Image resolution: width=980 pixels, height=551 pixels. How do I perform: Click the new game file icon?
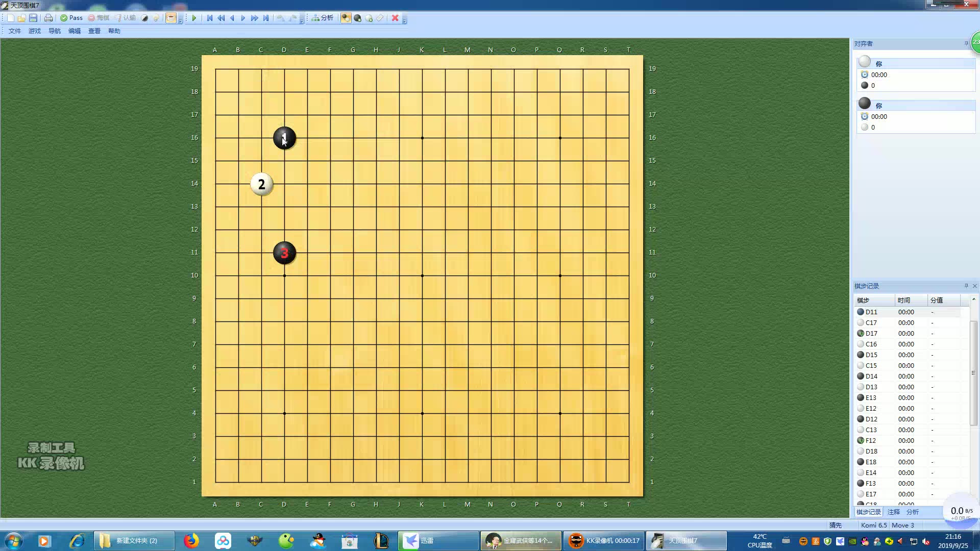(x=10, y=18)
